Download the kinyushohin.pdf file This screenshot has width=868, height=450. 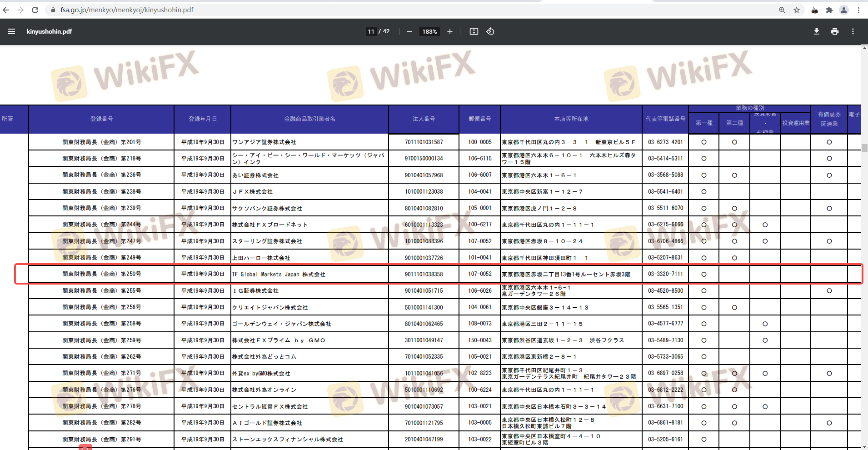(x=816, y=31)
